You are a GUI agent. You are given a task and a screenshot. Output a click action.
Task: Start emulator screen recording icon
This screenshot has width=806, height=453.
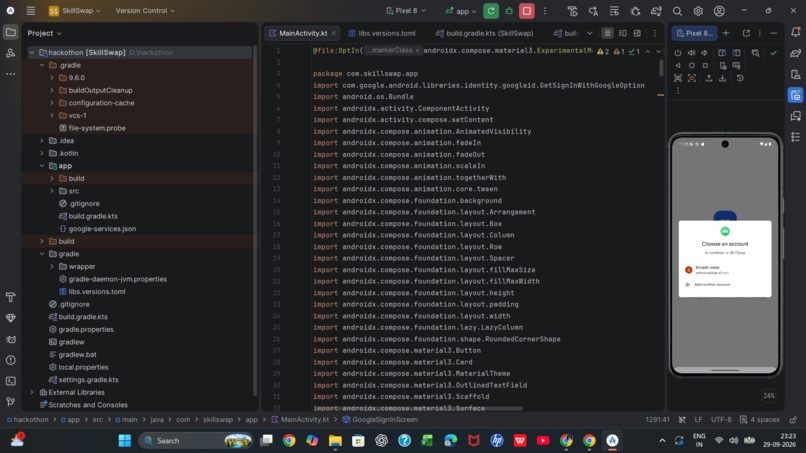pyautogui.click(x=692, y=78)
